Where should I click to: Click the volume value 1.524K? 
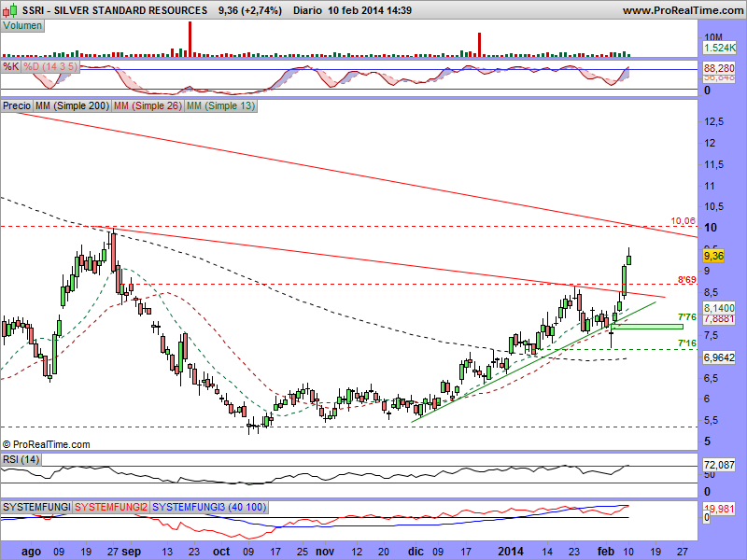719,48
